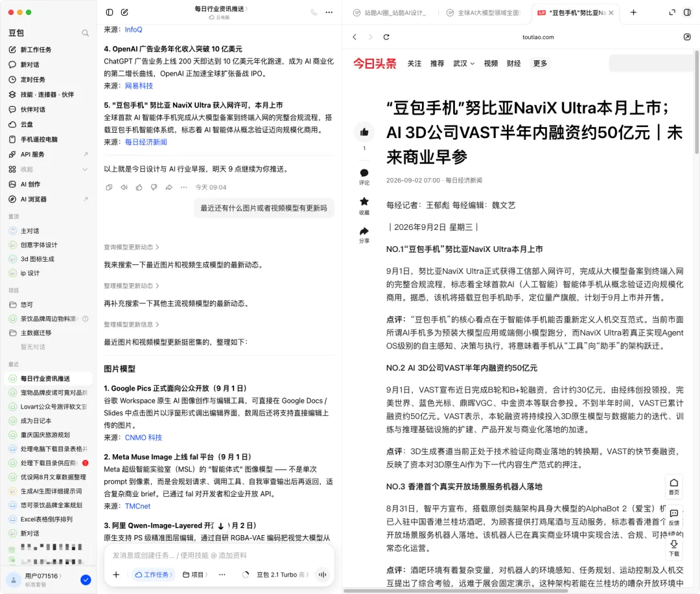Favorite the article with the 收藏 star
The image size is (700, 594).
pyautogui.click(x=364, y=206)
